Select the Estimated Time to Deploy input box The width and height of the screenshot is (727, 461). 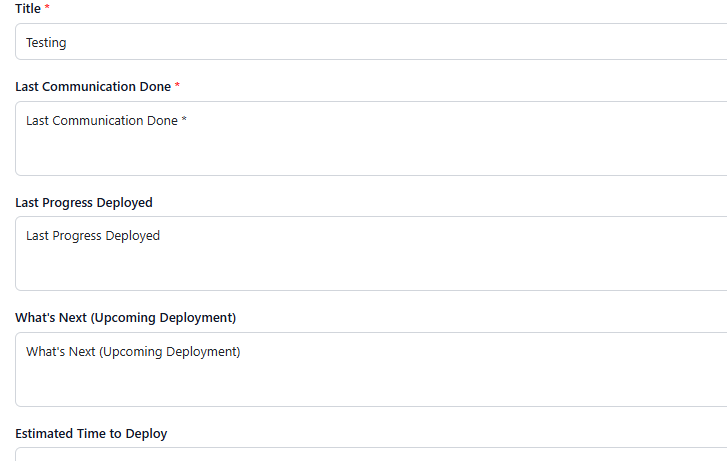pos(371,455)
